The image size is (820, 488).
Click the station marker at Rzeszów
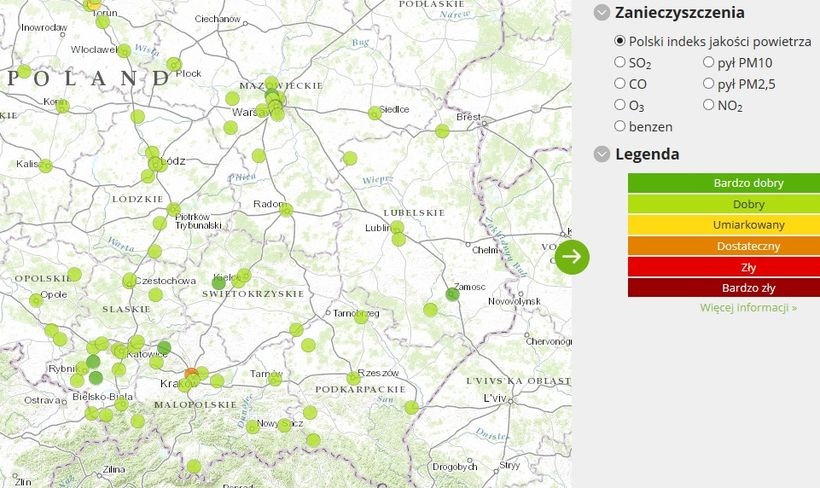(x=353, y=378)
